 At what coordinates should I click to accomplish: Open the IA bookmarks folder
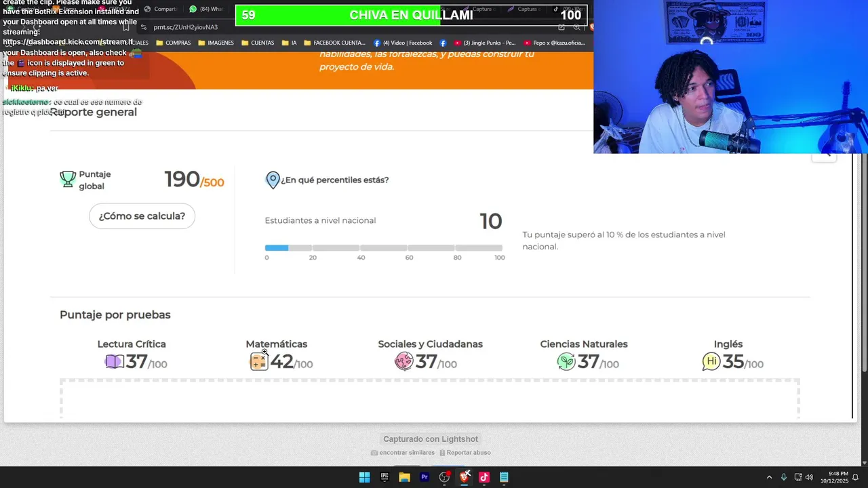288,43
